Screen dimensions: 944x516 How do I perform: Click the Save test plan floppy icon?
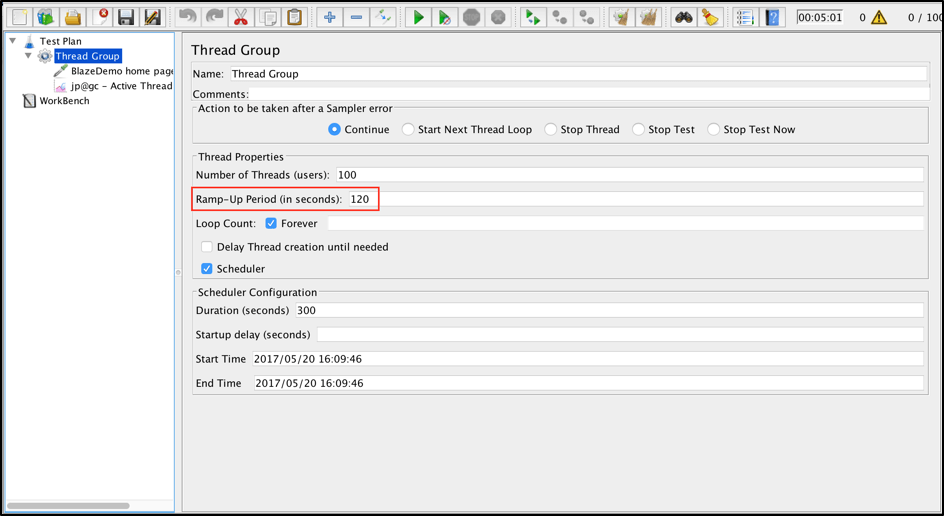click(126, 17)
